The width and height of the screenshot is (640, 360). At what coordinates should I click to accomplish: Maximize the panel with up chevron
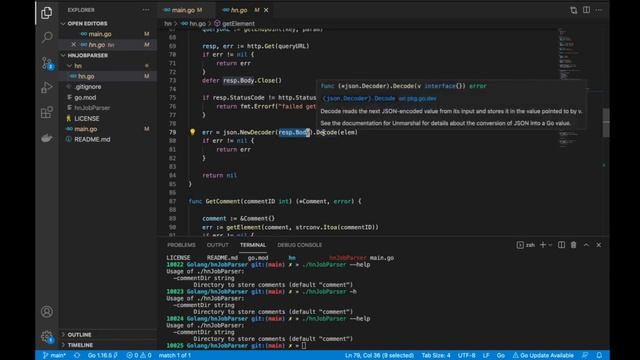click(x=586, y=244)
